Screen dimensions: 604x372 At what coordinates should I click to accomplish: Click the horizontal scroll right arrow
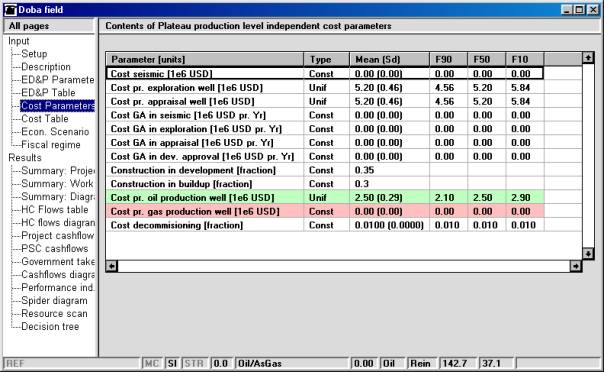(575, 266)
